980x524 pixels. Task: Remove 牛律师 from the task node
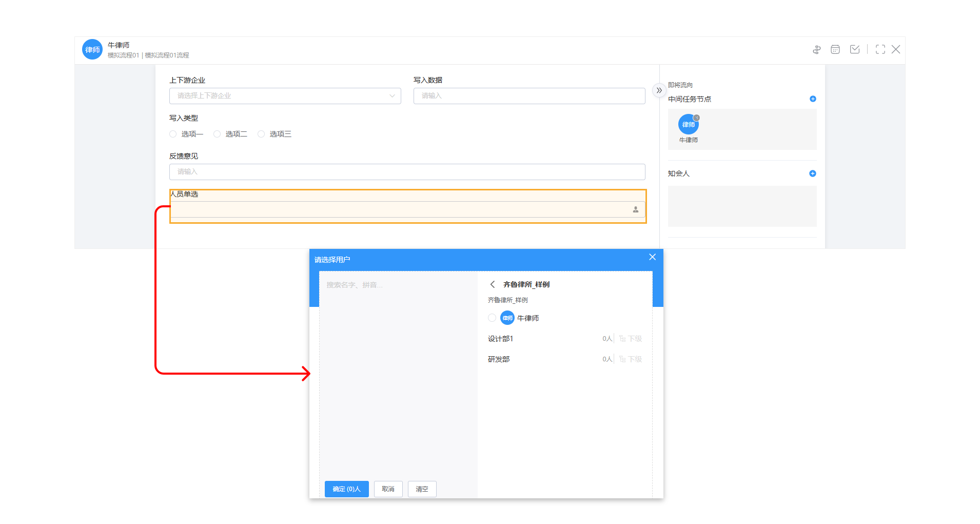(x=697, y=118)
